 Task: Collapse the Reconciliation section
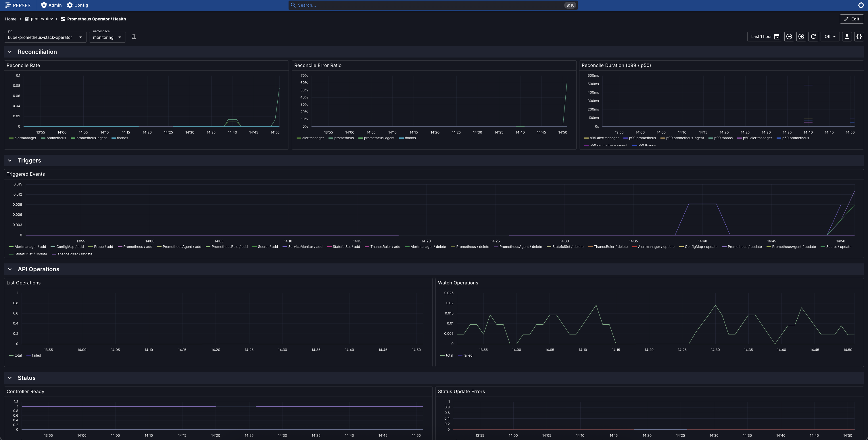tap(10, 52)
